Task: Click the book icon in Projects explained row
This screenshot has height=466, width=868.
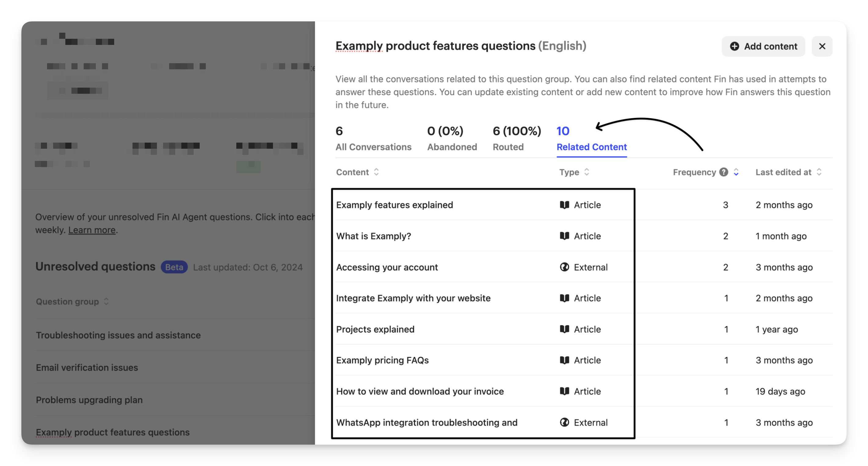Action: click(x=565, y=329)
